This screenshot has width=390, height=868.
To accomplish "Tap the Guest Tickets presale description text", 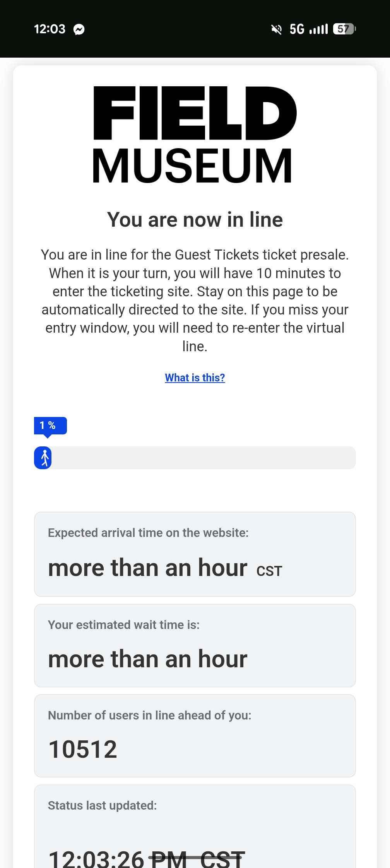I will point(195,300).
